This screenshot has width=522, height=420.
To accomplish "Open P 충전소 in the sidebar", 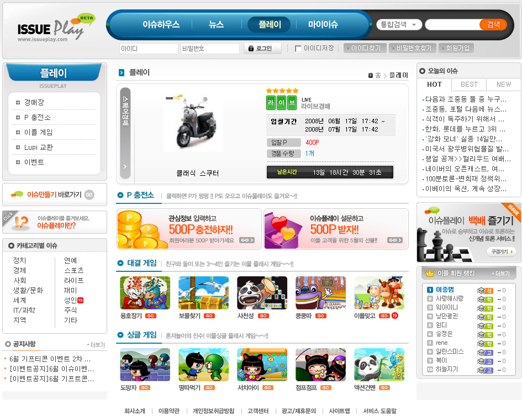I will 38,117.
